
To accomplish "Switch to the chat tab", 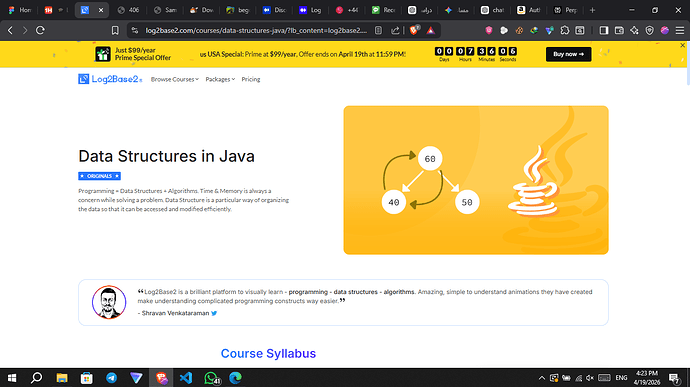I will pyautogui.click(x=492, y=10).
